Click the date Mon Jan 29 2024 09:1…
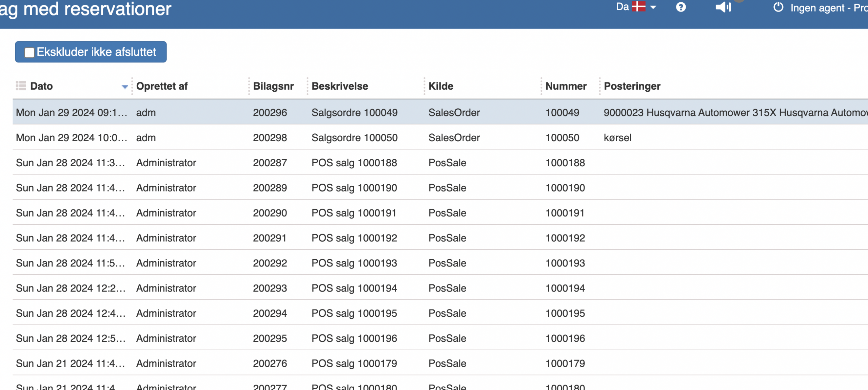 [x=72, y=112]
